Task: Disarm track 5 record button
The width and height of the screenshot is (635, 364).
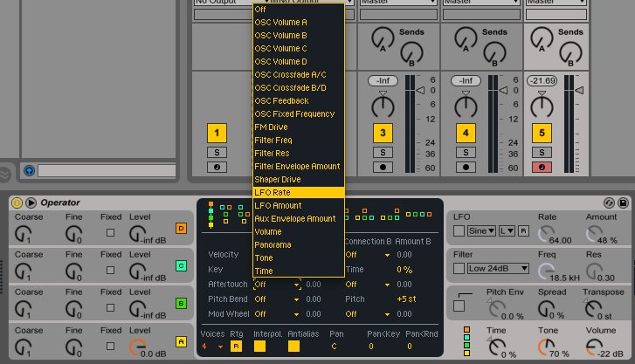Action: pyautogui.click(x=542, y=167)
